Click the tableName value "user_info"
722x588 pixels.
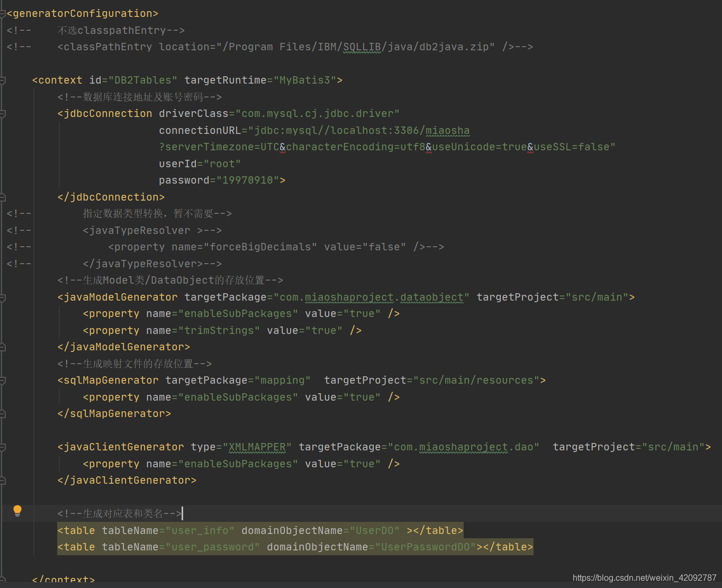(x=200, y=531)
